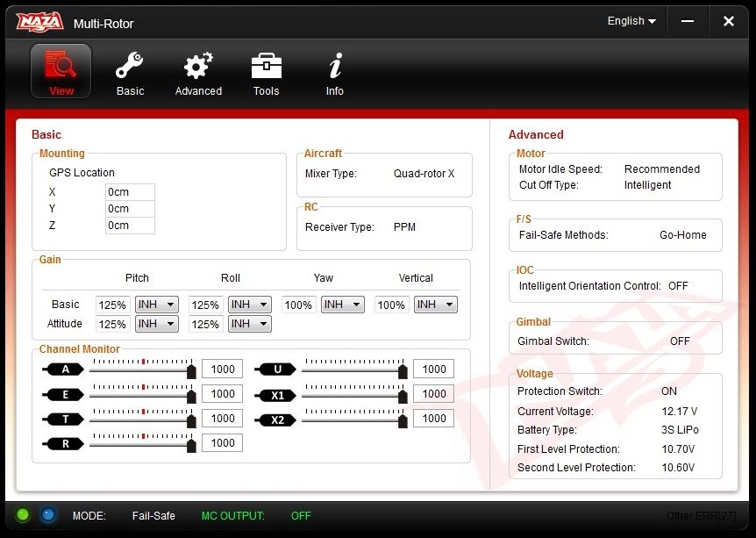The image size is (756, 538).
Task: Click the R channel slider handle
Action: pyautogui.click(x=191, y=446)
